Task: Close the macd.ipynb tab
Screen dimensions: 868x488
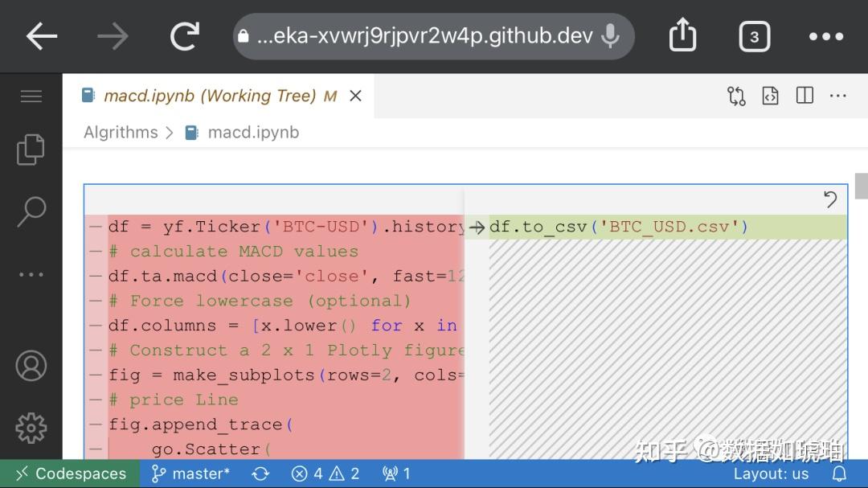Action: click(355, 96)
